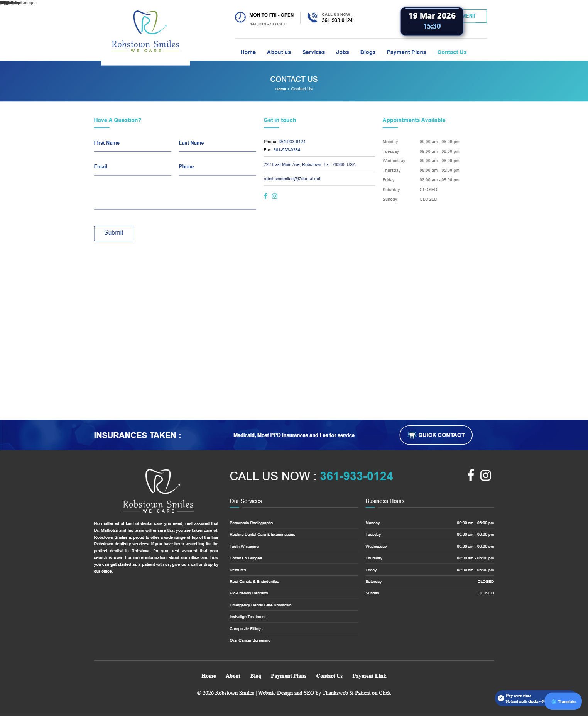The height and width of the screenshot is (716, 588).
Task: Click the Appointments Available heading
Action: (414, 120)
